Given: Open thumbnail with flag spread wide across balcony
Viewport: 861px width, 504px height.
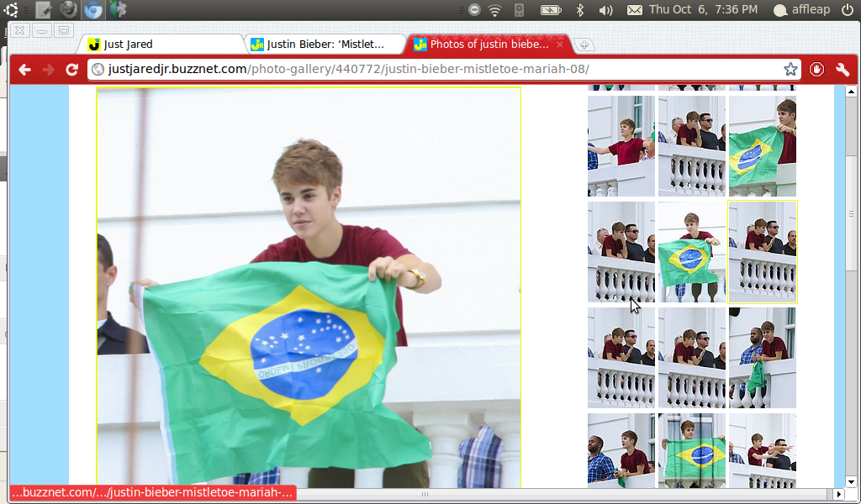Looking at the screenshot, I should [692, 450].
